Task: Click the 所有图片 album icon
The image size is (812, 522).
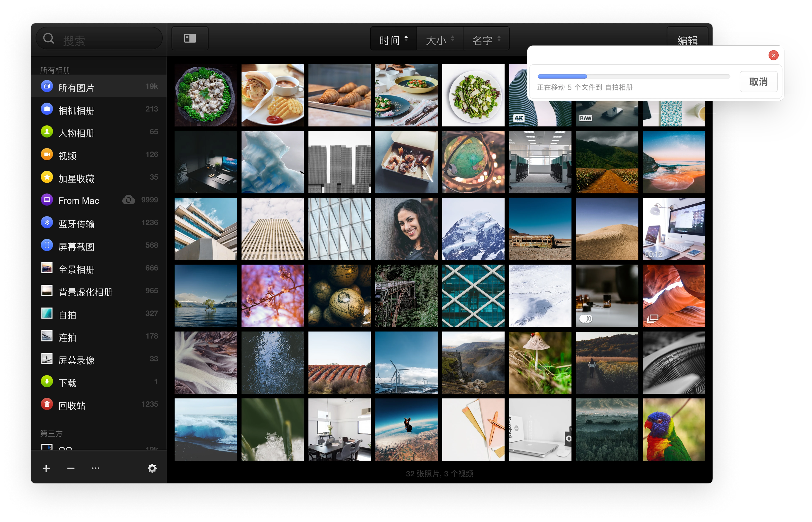Action: click(x=47, y=86)
